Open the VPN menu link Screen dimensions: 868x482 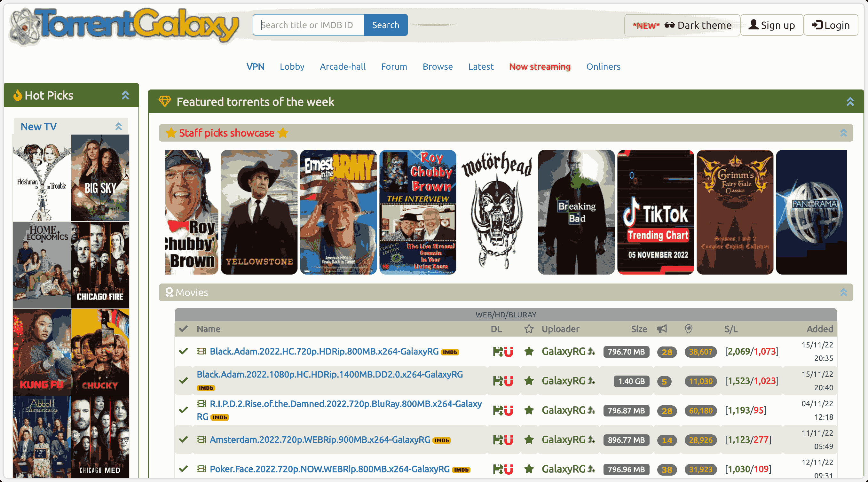pyautogui.click(x=255, y=67)
